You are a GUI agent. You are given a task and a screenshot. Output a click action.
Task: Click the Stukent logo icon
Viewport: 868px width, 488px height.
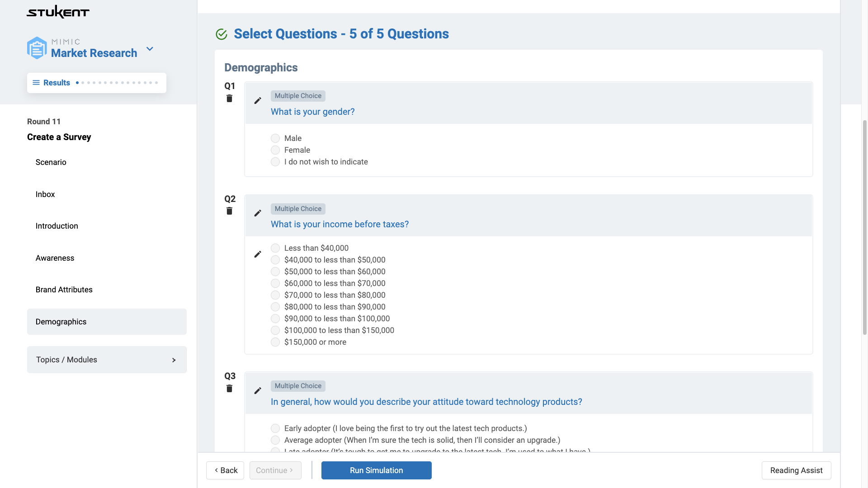pyautogui.click(x=58, y=12)
